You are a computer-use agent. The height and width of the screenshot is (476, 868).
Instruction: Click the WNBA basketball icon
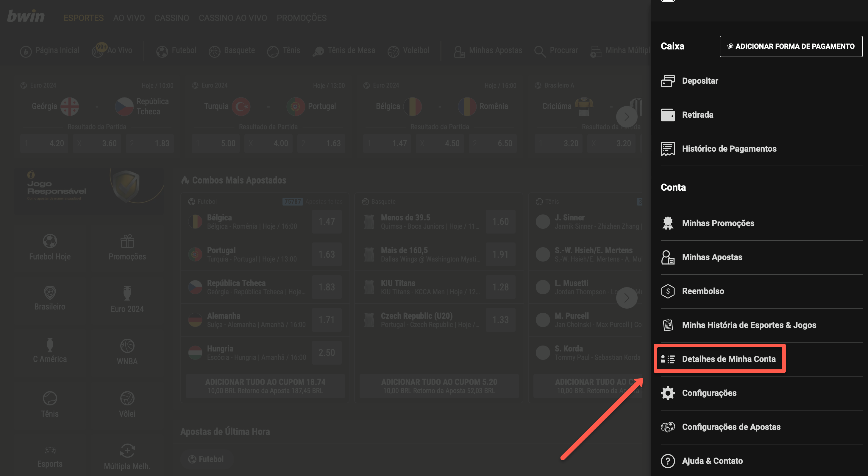coord(127,346)
